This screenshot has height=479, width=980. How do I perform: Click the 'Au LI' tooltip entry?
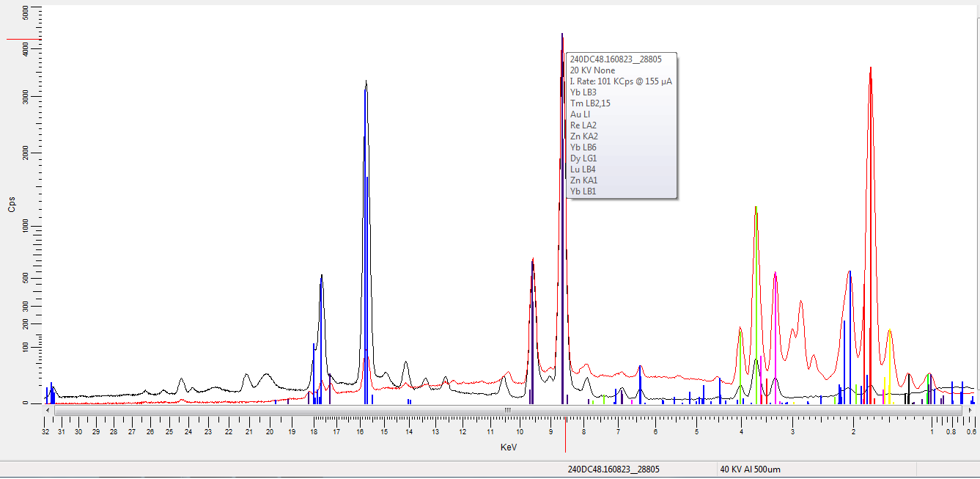click(x=580, y=114)
